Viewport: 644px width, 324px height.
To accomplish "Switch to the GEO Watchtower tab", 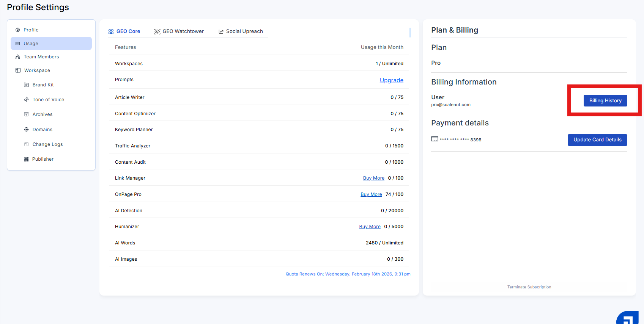I will (179, 31).
